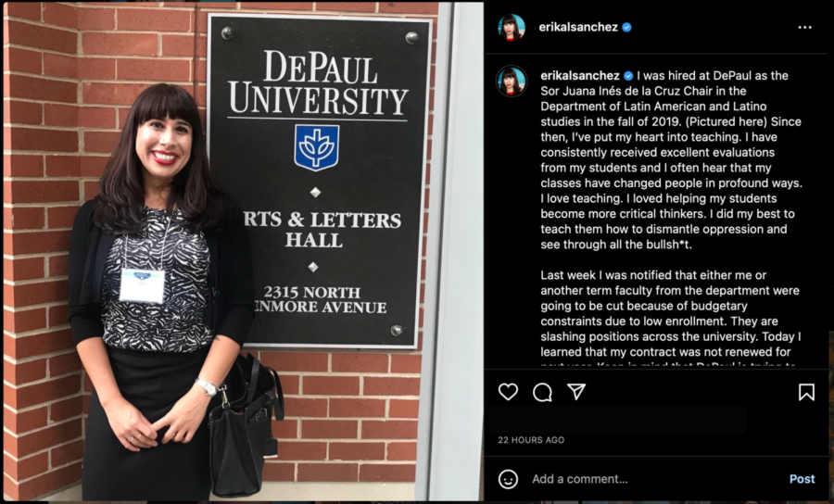This screenshot has width=834, height=504.
Task: Click the erikalsanchez username in the header
Action: click(578, 27)
